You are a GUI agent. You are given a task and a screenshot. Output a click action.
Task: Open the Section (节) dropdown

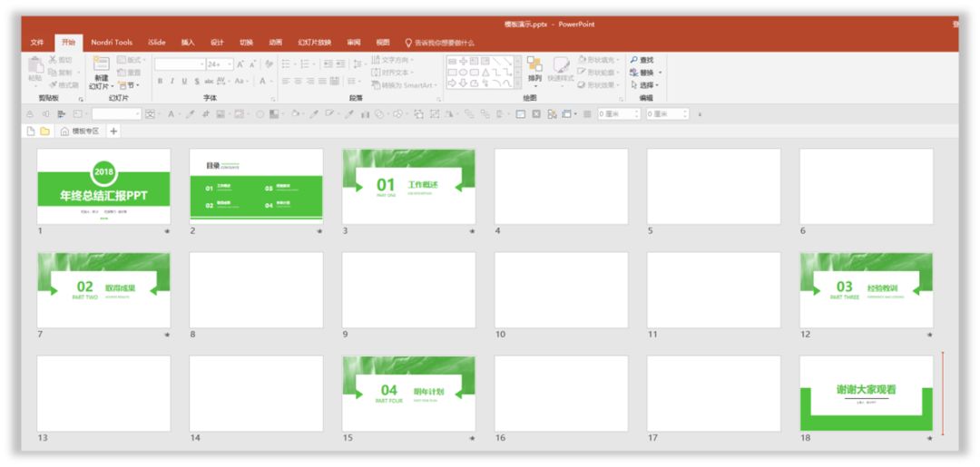pyautogui.click(x=130, y=85)
